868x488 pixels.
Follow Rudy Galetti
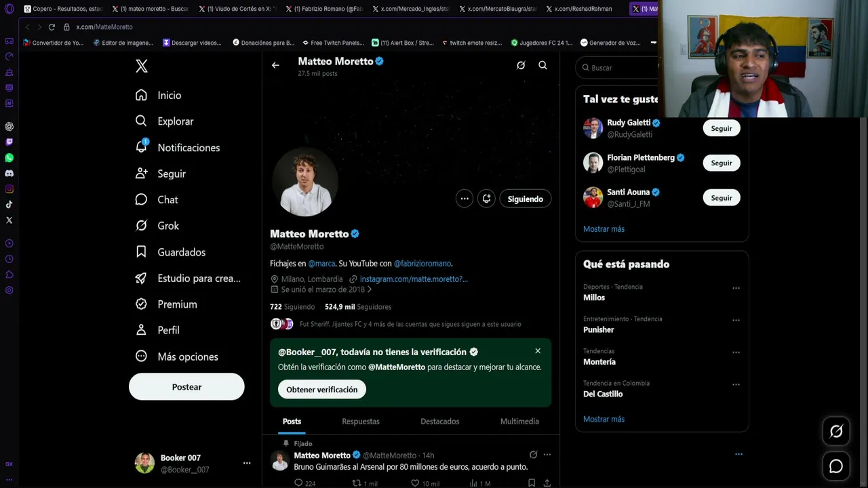pyautogui.click(x=722, y=128)
